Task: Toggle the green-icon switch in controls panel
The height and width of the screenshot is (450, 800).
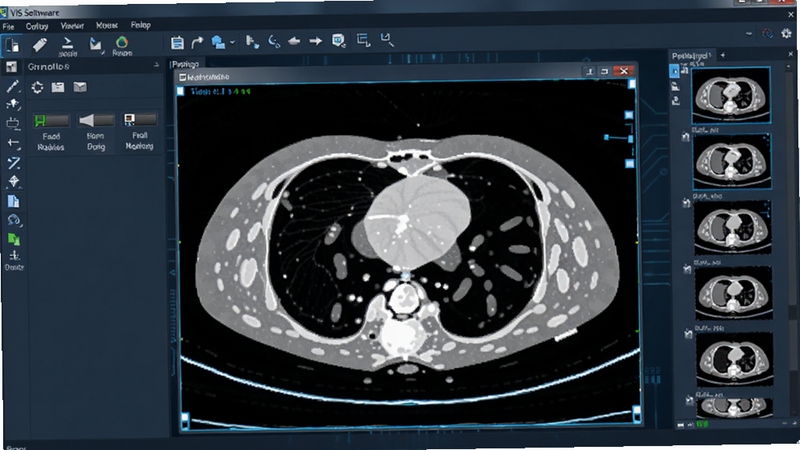Action: (x=51, y=120)
